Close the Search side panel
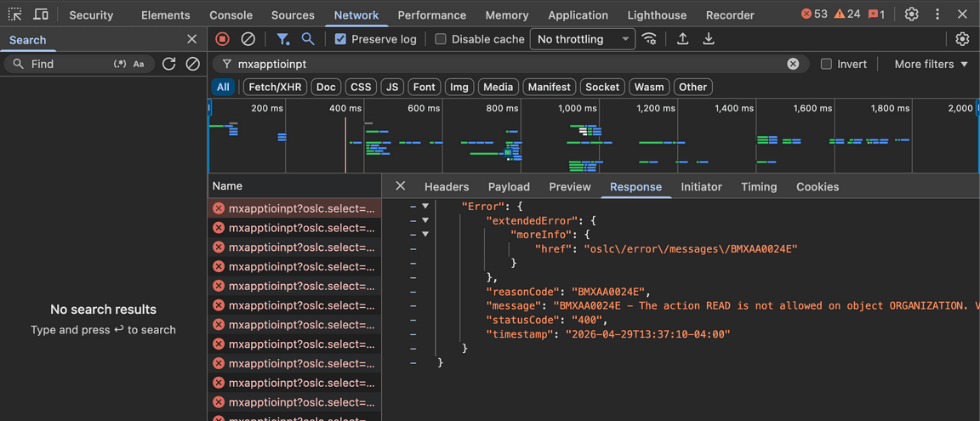 (x=192, y=39)
